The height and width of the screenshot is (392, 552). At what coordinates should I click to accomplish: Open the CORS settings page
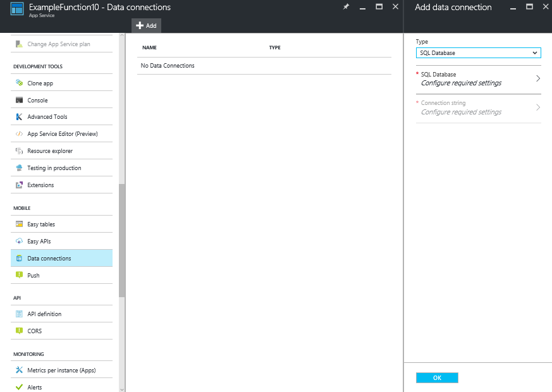(34, 331)
